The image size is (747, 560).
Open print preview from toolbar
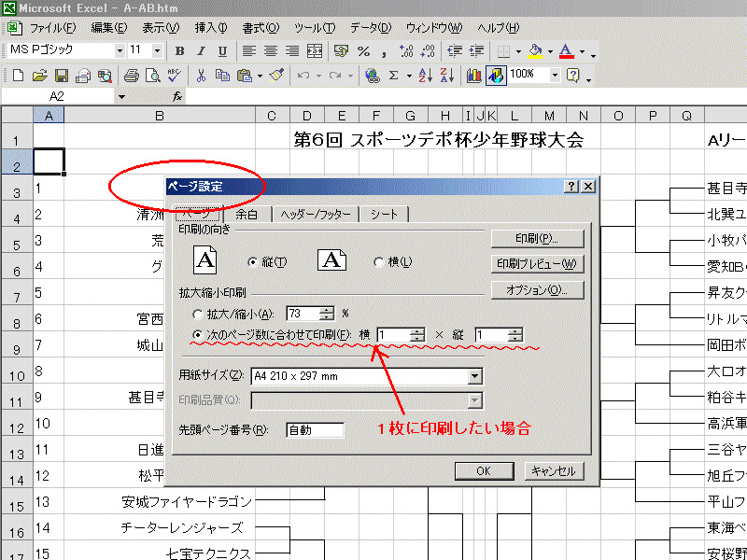point(153,76)
